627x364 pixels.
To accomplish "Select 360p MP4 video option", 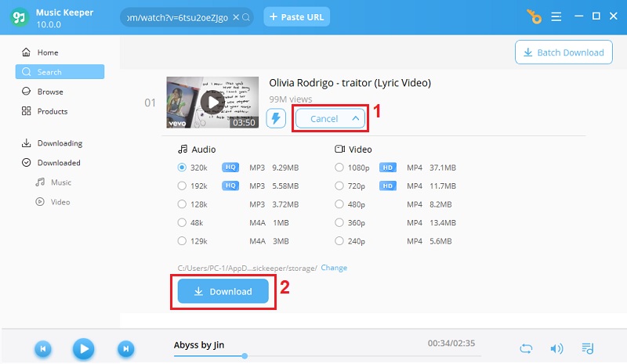I will point(339,222).
